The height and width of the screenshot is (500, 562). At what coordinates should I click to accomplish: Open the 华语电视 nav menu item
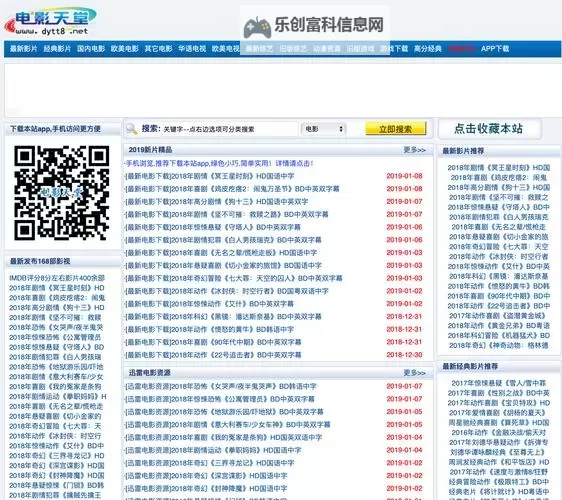pos(192,48)
